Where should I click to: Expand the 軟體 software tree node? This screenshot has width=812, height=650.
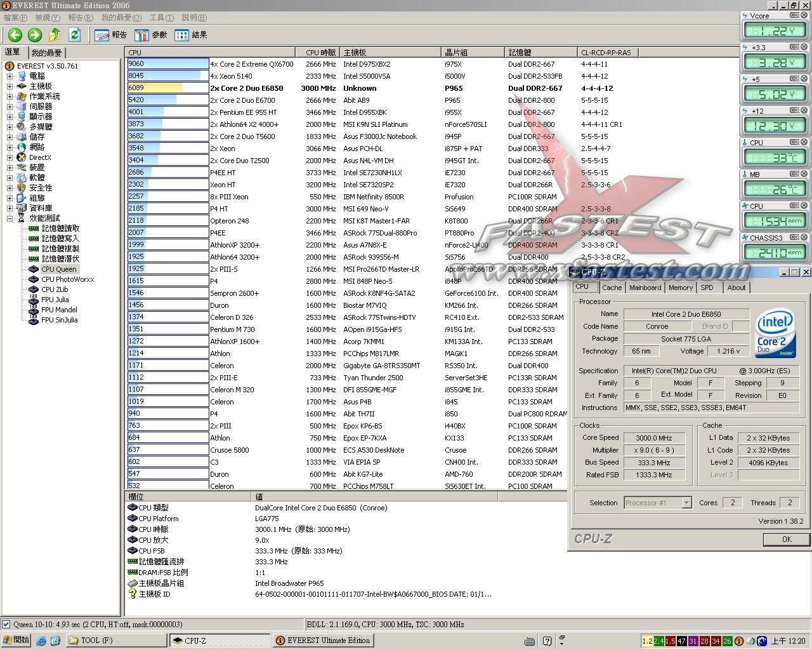click(x=10, y=178)
